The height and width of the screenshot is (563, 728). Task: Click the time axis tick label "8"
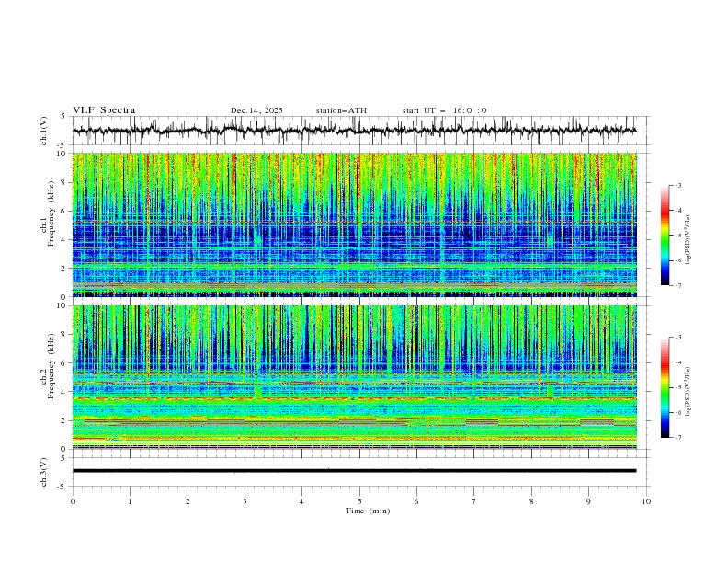click(x=531, y=501)
